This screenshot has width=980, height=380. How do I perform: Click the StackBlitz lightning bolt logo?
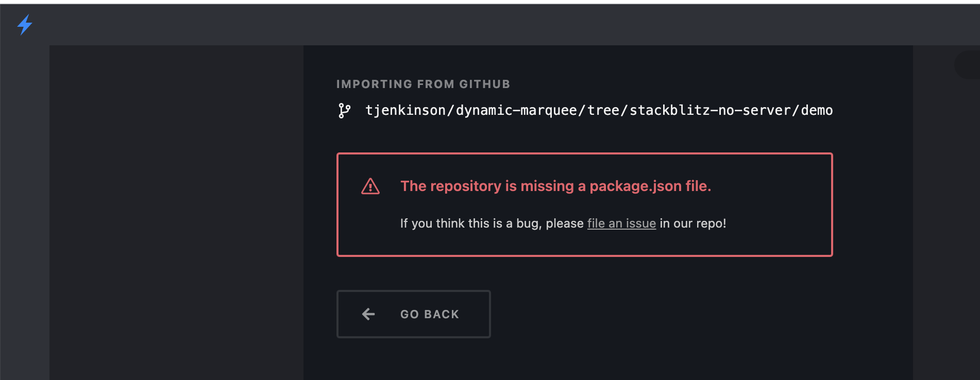[24, 24]
